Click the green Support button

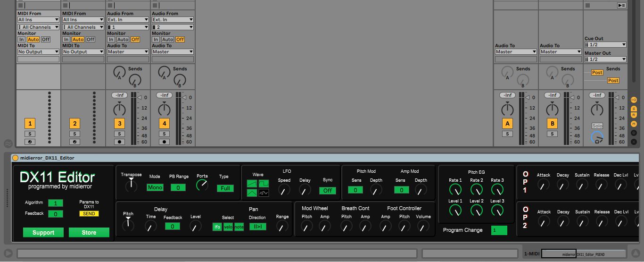coord(43,233)
